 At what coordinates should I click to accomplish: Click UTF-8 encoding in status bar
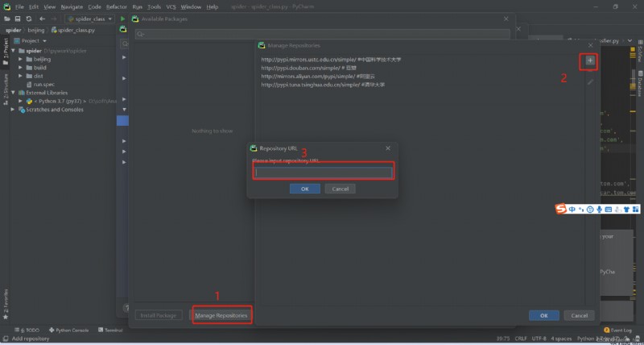point(539,339)
